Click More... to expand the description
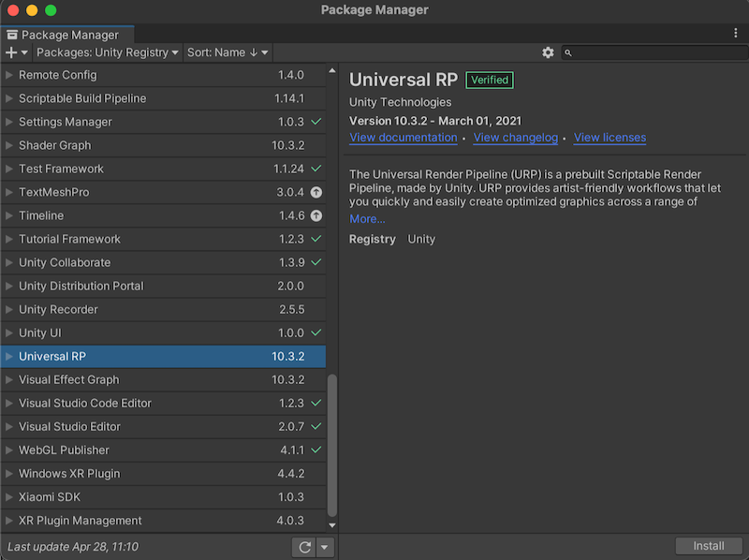This screenshot has width=749, height=560. (367, 218)
